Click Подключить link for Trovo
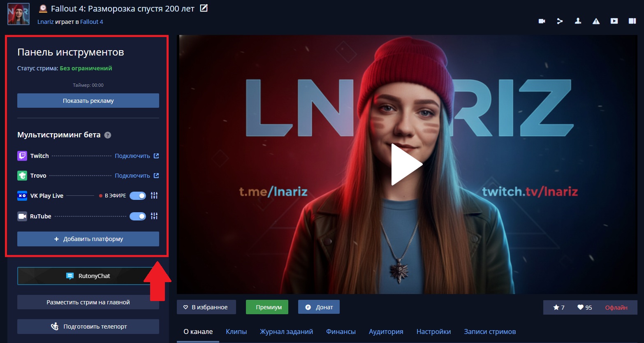Screen dimensions: 644x343 click(x=132, y=176)
